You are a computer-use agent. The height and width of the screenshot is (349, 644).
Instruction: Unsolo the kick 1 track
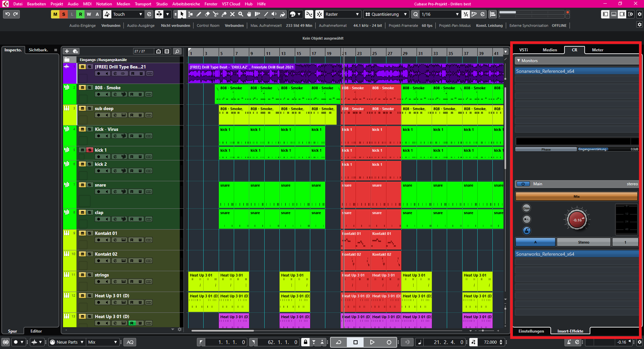[x=90, y=150]
